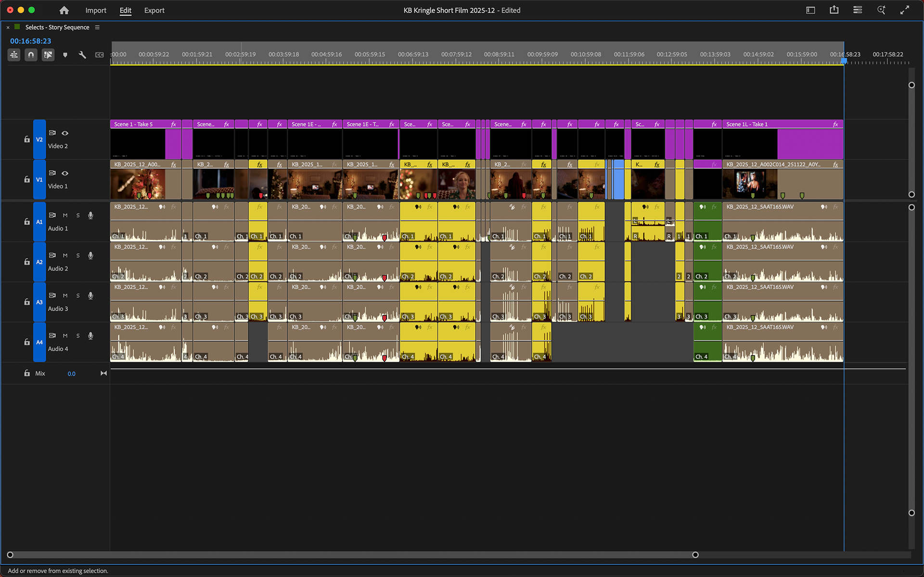Hide the Video 2 track output
The image size is (924, 577).
click(x=65, y=133)
